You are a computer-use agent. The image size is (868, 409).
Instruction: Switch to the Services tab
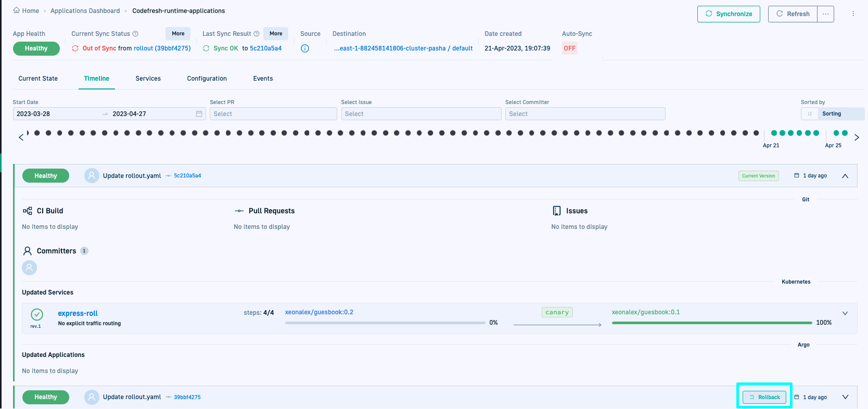pos(148,79)
